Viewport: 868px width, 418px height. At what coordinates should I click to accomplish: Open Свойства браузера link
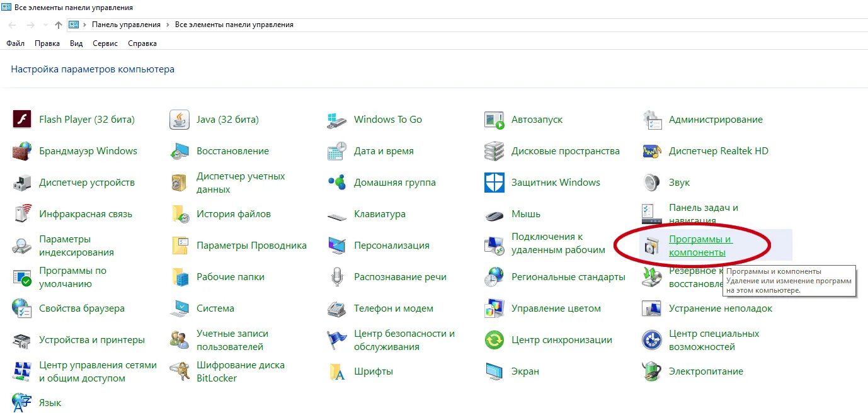click(x=82, y=308)
